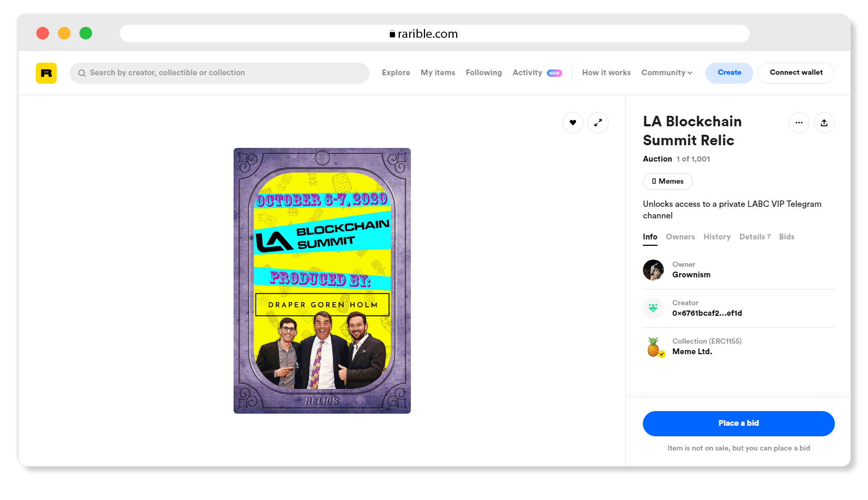The width and height of the screenshot is (868, 500).
Task: Click the Connect wallet button
Action: point(796,73)
